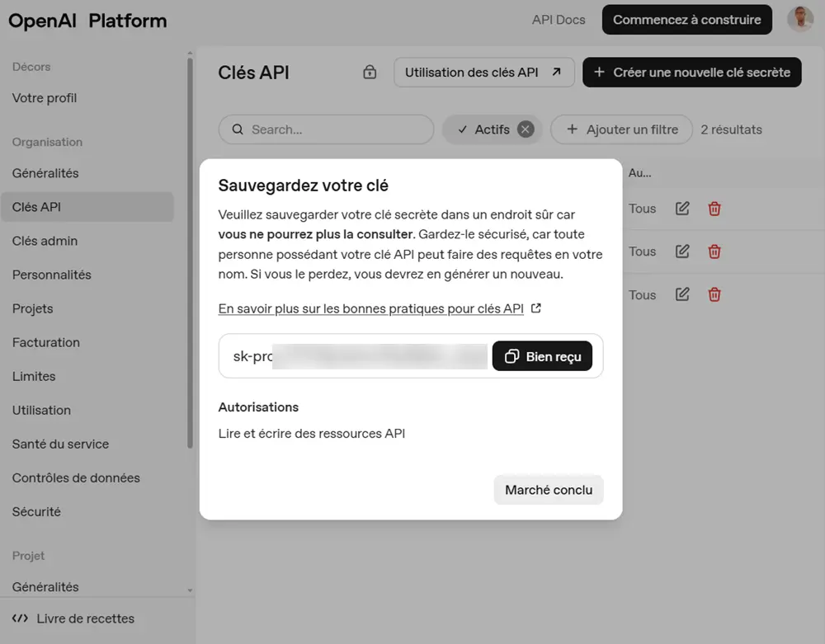Open Projets in the sidebar
This screenshot has width=825, height=644.
point(33,308)
